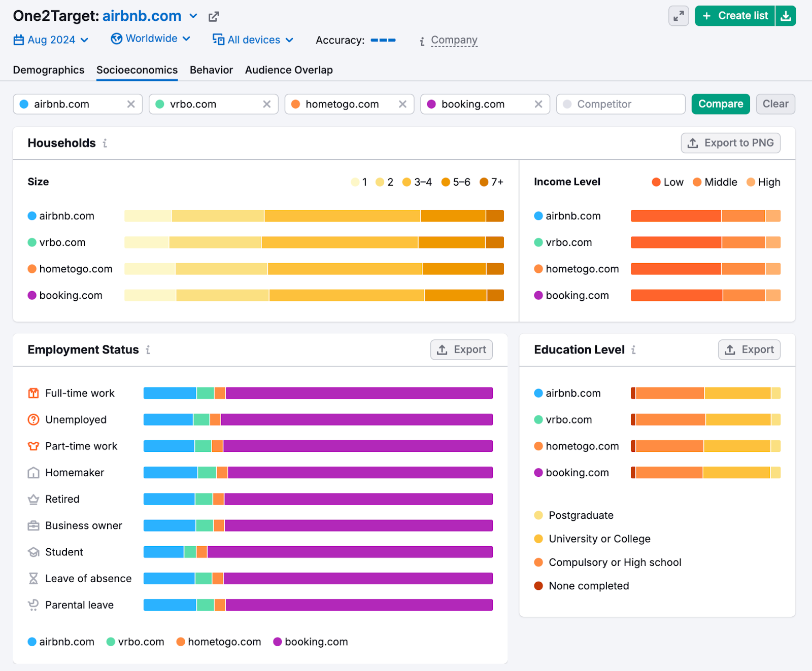Click the Unemployed question mark icon

click(x=33, y=419)
